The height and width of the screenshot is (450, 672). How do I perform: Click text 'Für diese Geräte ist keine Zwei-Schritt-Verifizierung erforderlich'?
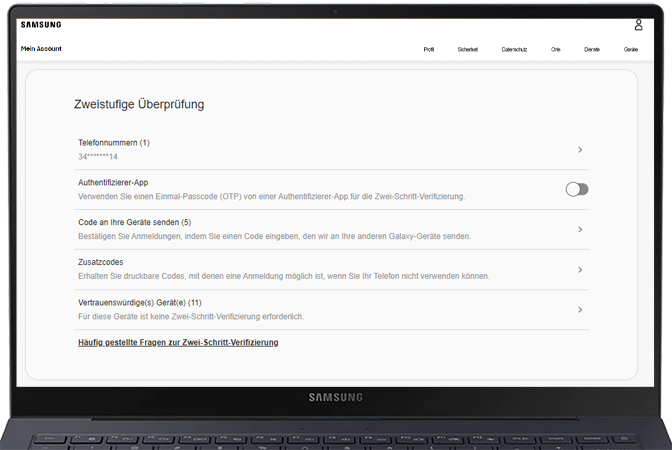coord(191,317)
